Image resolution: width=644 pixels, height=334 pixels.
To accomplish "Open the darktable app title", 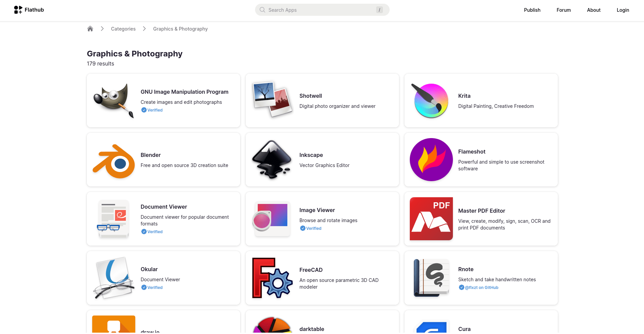I will tap(312, 329).
